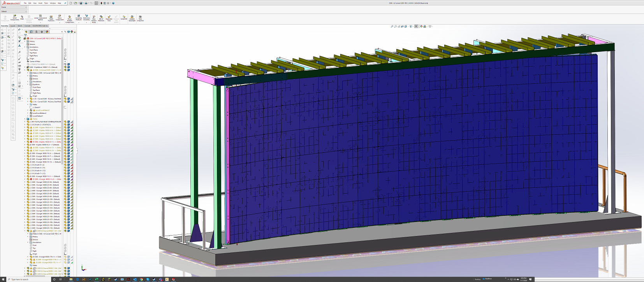The height and width of the screenshot is (282, 644).
Task: Click appearance swatch of IU angle M300-20<94> row
Action: (x=72, y=182)
